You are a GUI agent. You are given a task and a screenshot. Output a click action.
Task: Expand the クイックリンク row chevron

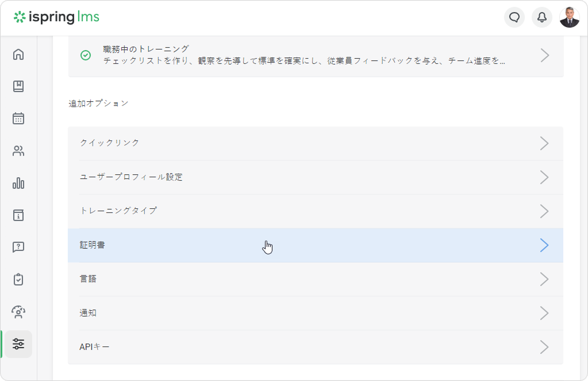coord(544,143)
